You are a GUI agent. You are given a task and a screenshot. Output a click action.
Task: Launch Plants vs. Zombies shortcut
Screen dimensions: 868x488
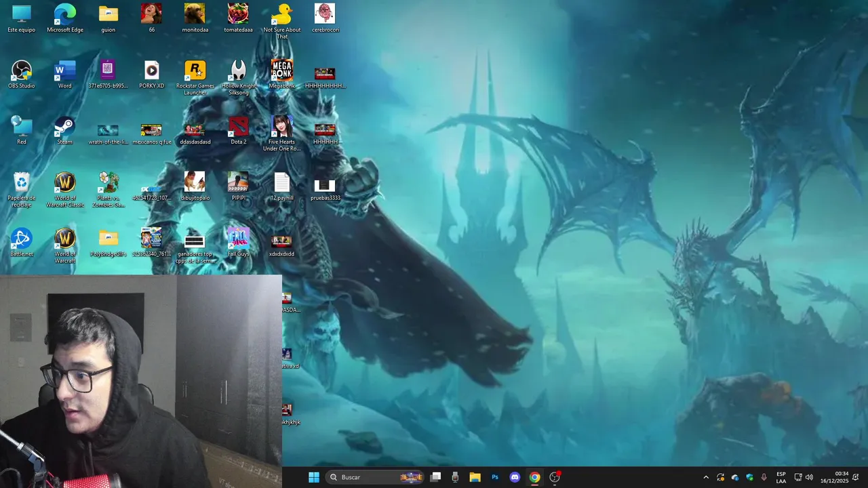coord(108,190)
